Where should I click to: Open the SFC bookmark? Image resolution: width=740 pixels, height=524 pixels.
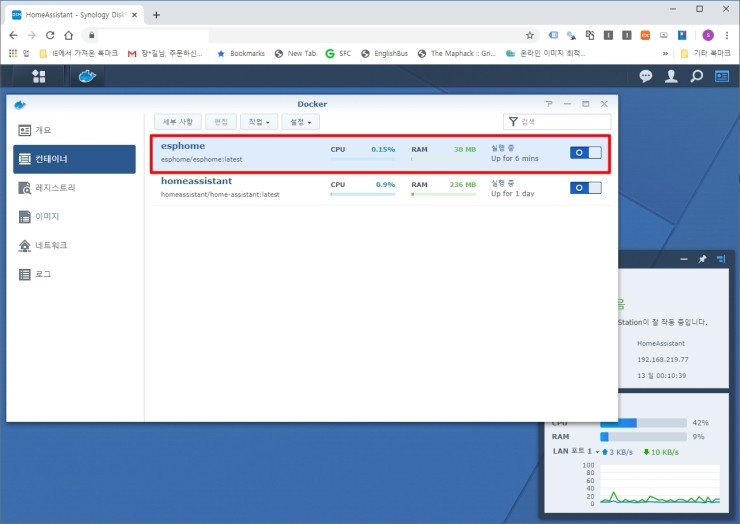click(338, 53)
